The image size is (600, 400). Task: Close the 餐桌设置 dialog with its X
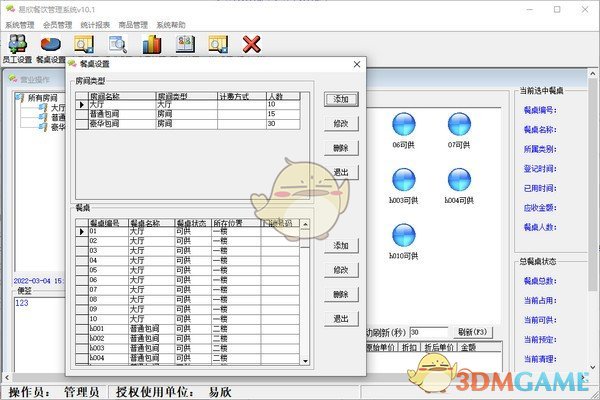[x=357, y=64]
